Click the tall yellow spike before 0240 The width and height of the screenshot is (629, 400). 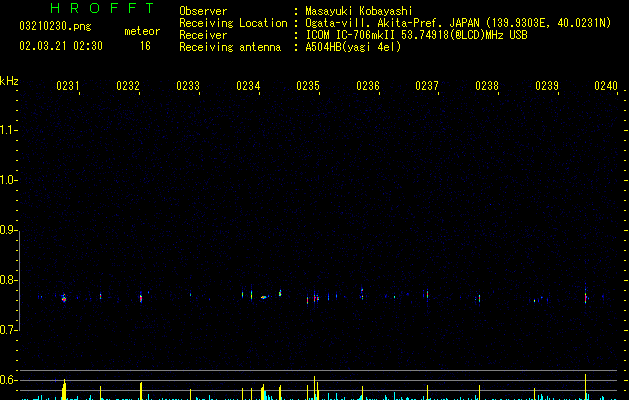pos(586,387)
